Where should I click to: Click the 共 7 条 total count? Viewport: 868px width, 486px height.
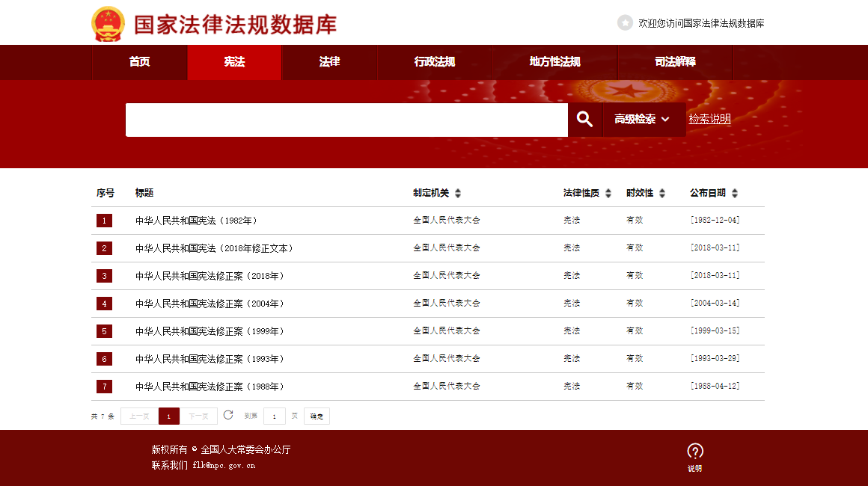(x=103, y=416)
